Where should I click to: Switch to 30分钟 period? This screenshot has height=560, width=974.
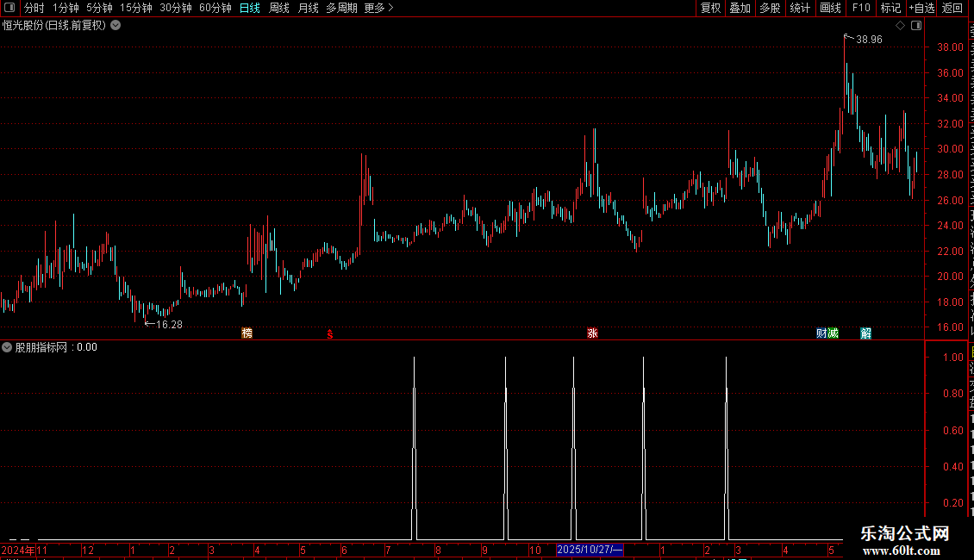(176, 8)
